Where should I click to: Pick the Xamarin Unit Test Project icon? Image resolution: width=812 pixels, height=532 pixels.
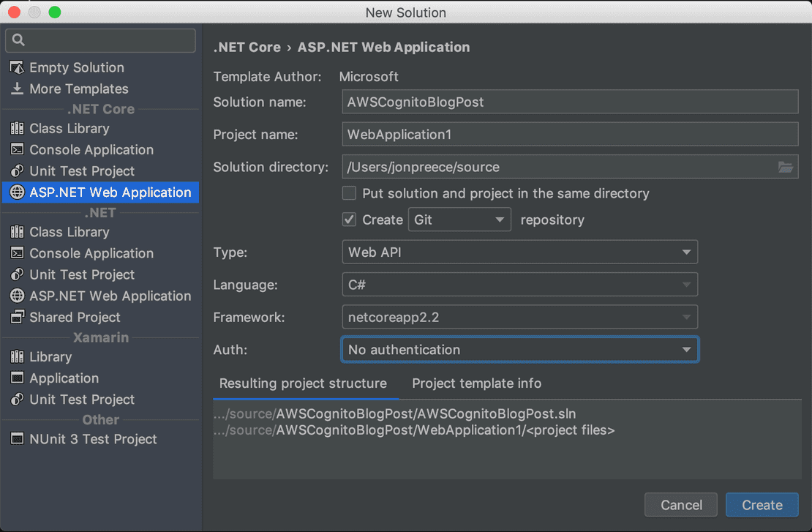tap(17, 399)
